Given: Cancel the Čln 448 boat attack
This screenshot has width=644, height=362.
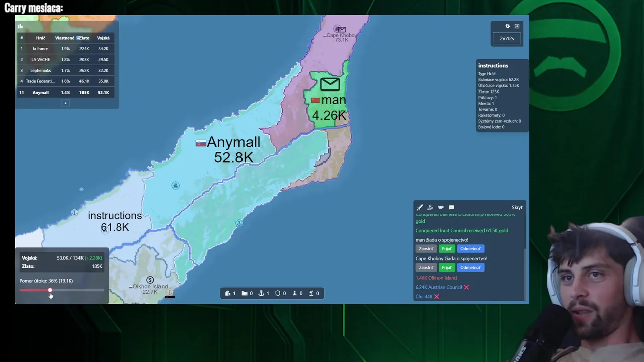Looking at the screenshot, I should click(x=437, y=297).
